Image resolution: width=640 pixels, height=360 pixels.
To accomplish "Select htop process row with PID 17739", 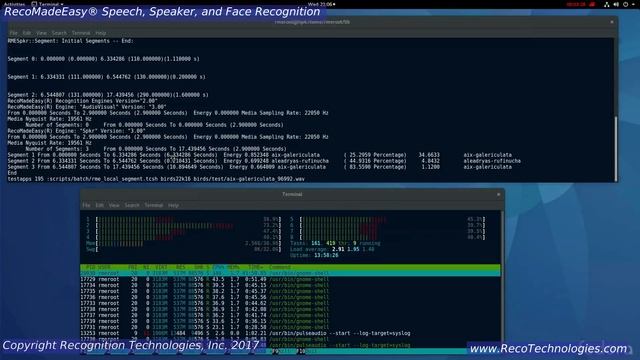I will coord(290,321).
